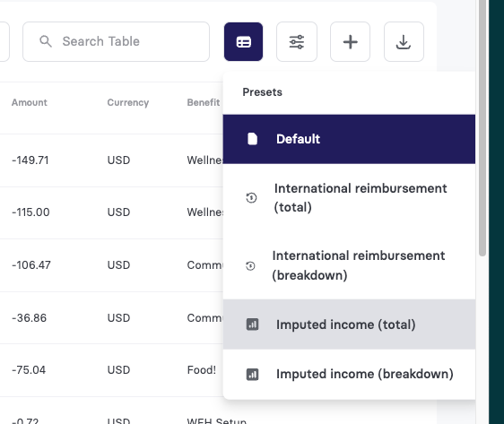
Task: Select the -75.04 amount cell
Action: coord(29,370)
